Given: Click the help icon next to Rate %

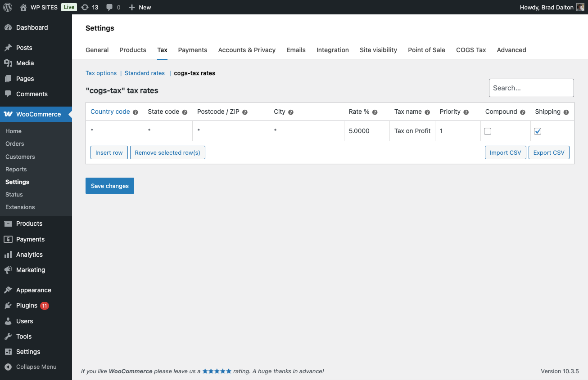Looking at the screenshot, I should pyautogui.click(x=375, y=112).
